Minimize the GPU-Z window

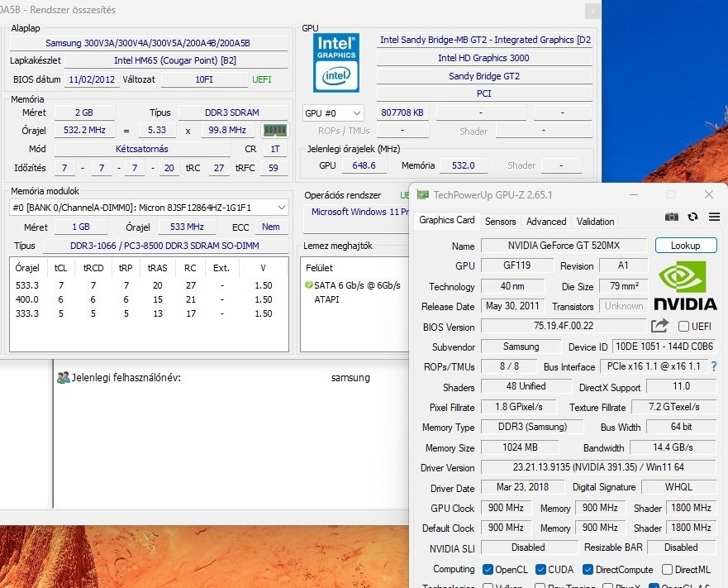634,195
